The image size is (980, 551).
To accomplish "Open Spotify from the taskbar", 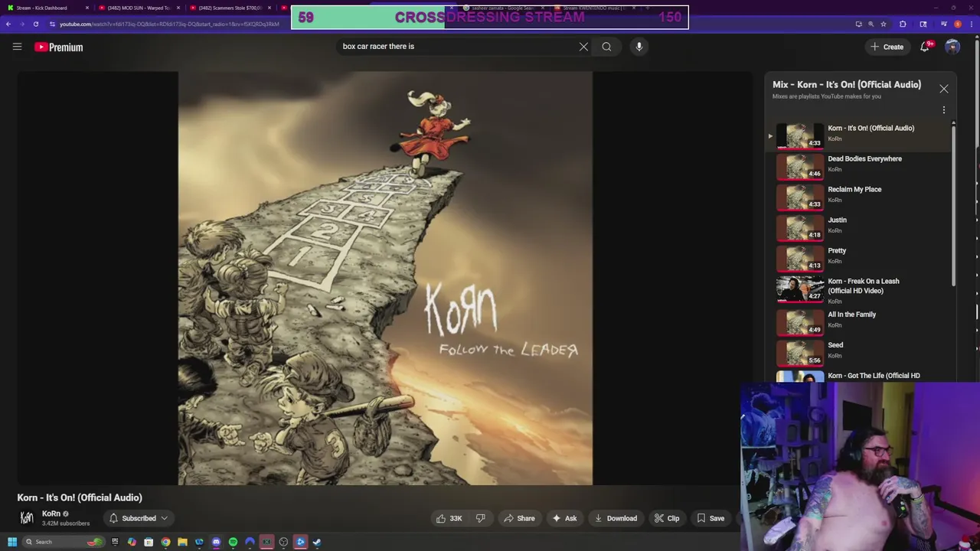I will click(x=233, y=542).
